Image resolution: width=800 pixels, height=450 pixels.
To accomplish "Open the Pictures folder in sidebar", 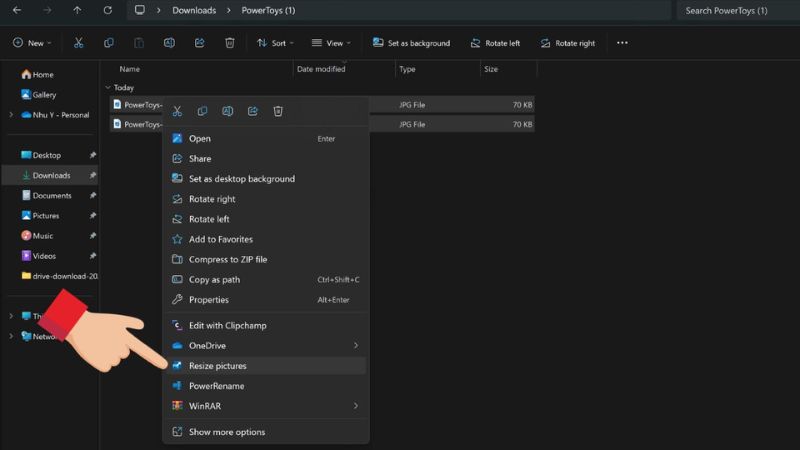I will coord(45,216).
